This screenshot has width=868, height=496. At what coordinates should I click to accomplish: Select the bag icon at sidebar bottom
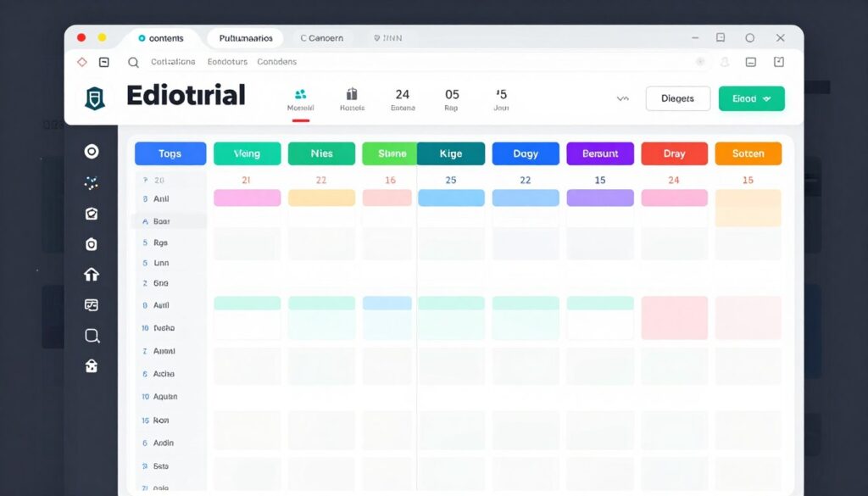[x=92, y=365]
